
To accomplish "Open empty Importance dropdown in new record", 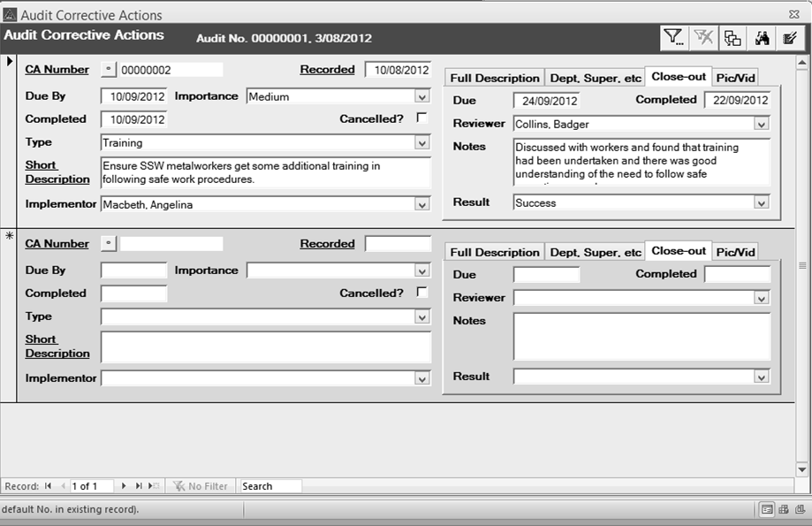I will pyautogui.click(x=422, y=271).
